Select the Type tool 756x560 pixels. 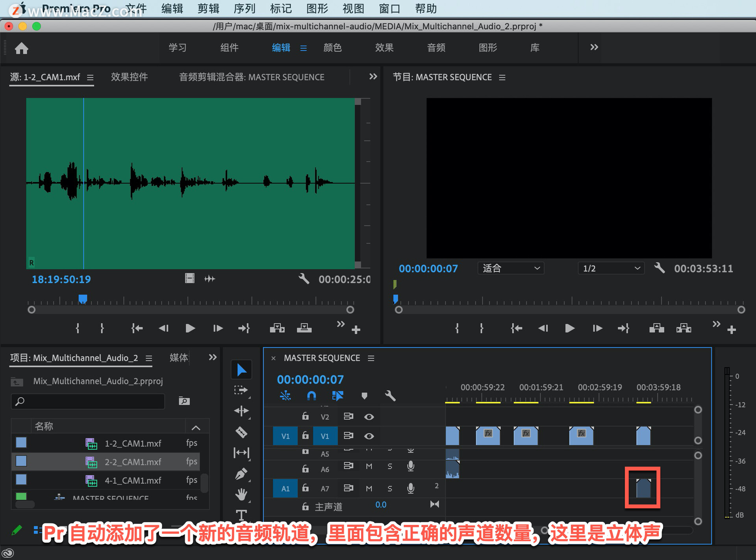click(x=241, y=515)
